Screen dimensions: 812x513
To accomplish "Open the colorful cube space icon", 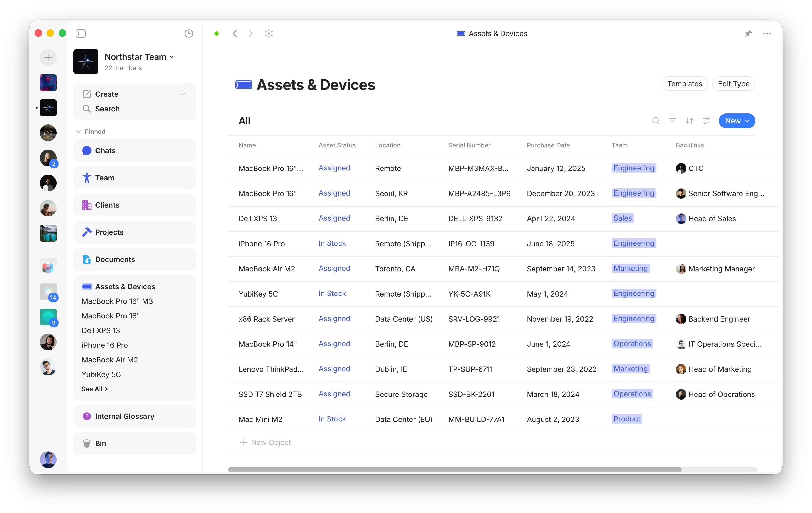I will click(x=48, y=267).
